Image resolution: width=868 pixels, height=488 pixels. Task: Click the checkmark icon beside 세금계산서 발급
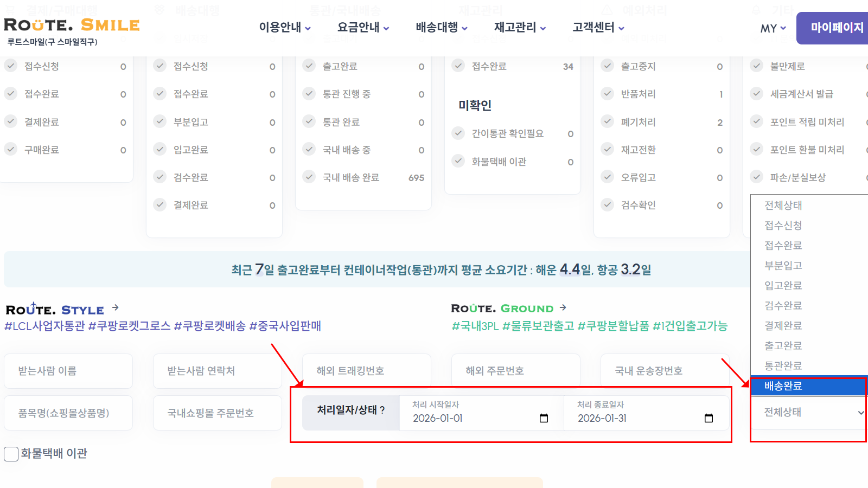(x=756, y=93)
